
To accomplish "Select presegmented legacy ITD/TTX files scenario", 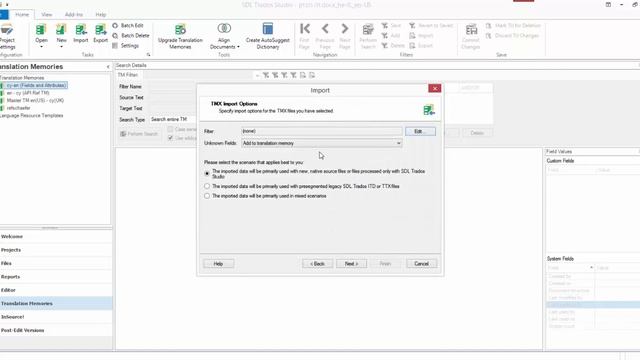I will click(207, 186).
